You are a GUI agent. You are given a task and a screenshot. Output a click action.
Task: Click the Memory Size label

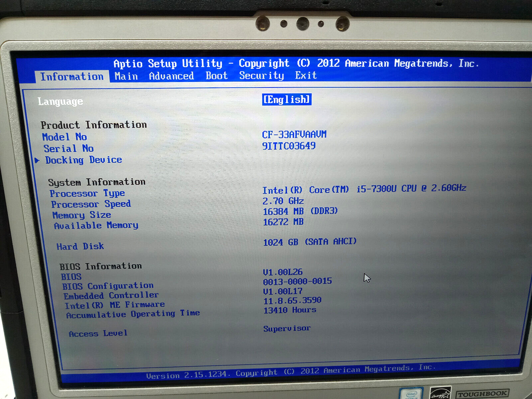point(82,215)
